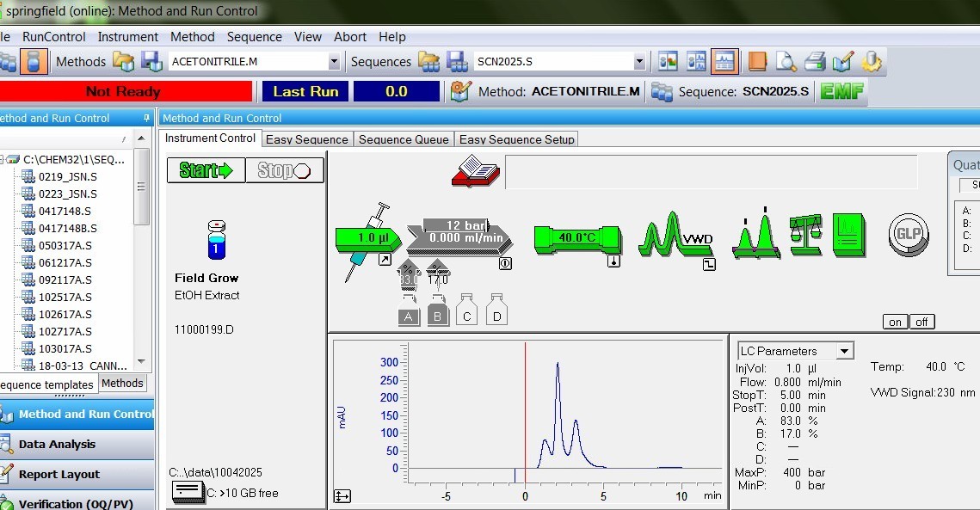The height and width of the screenshot is (510, 980).
Task: Click the logbook message text field
Action: point(711,172)
